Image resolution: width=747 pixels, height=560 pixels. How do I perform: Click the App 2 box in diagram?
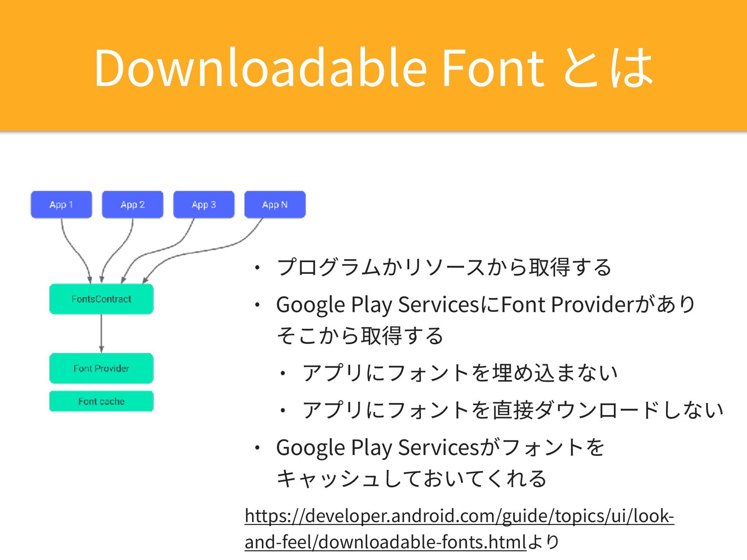pos(133,205)
